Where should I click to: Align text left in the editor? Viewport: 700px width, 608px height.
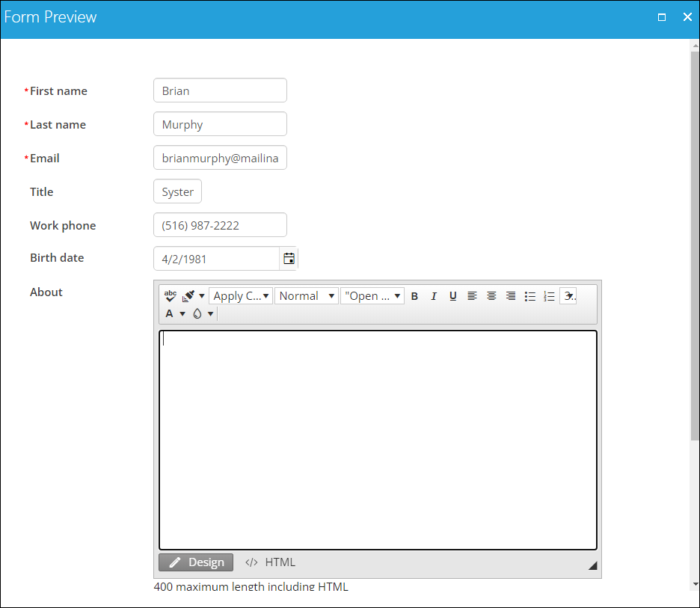(472, 296)
